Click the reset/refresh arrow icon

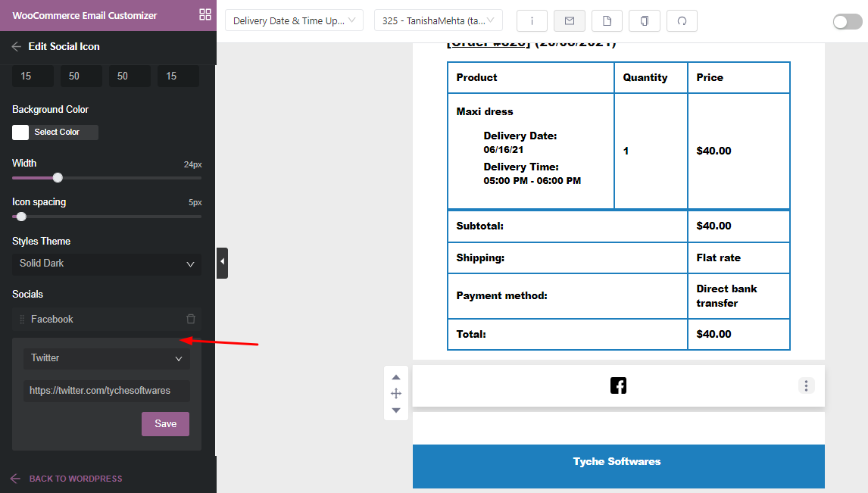click(682, 21)
